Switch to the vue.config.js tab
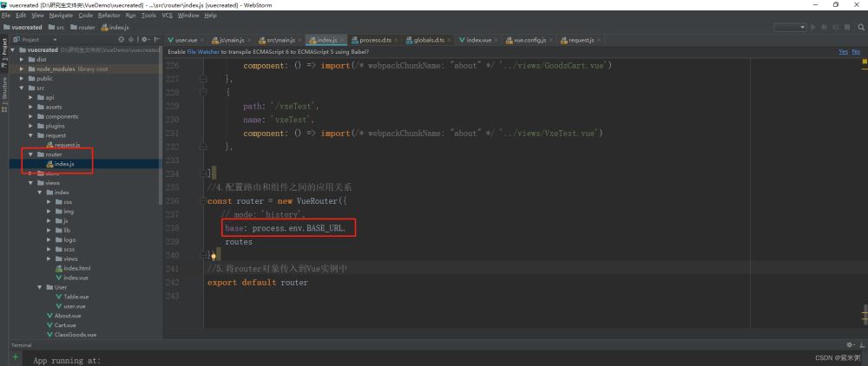Viewport: 868px width, 366px height. [x=529, y=40]
